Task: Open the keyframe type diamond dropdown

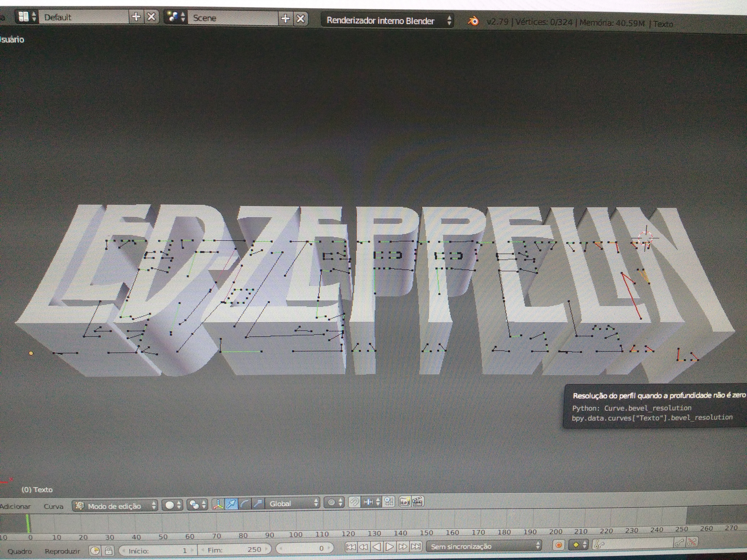Action: click(578, 545)
